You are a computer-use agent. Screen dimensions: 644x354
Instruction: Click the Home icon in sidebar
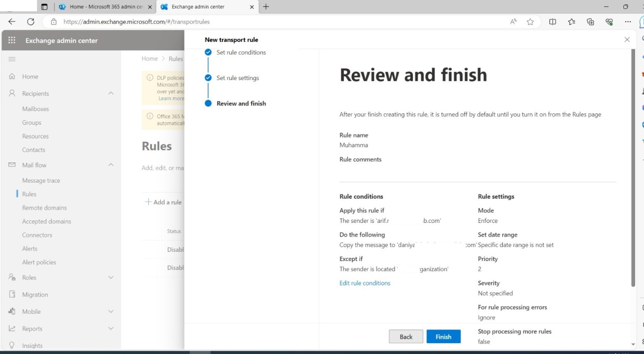point(12,76)
